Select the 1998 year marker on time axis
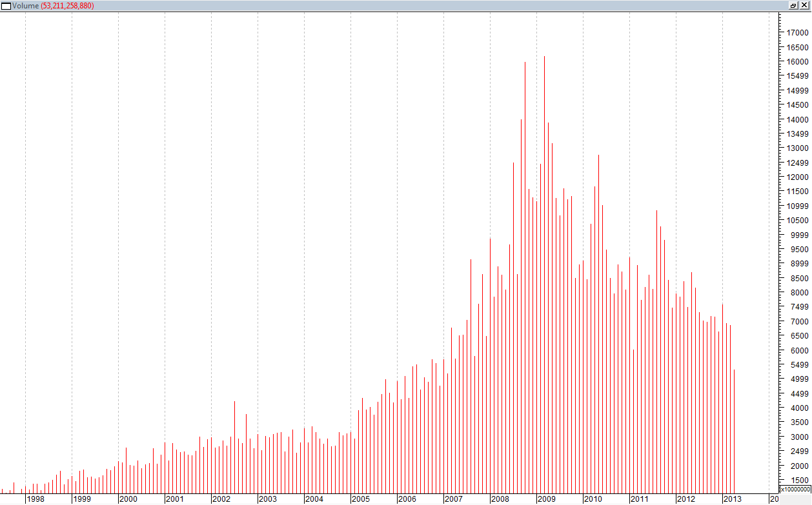812x505 pixels. pos(35,499)
